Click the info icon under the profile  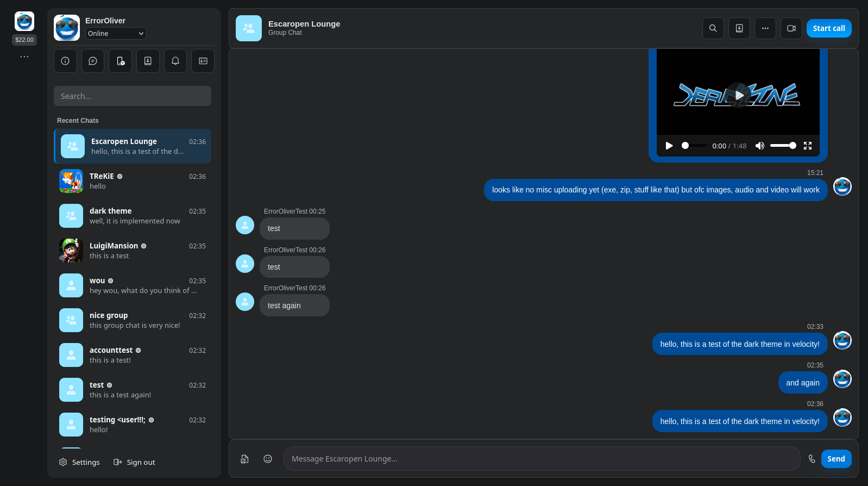pyautogui.click(x=65, y=61)
